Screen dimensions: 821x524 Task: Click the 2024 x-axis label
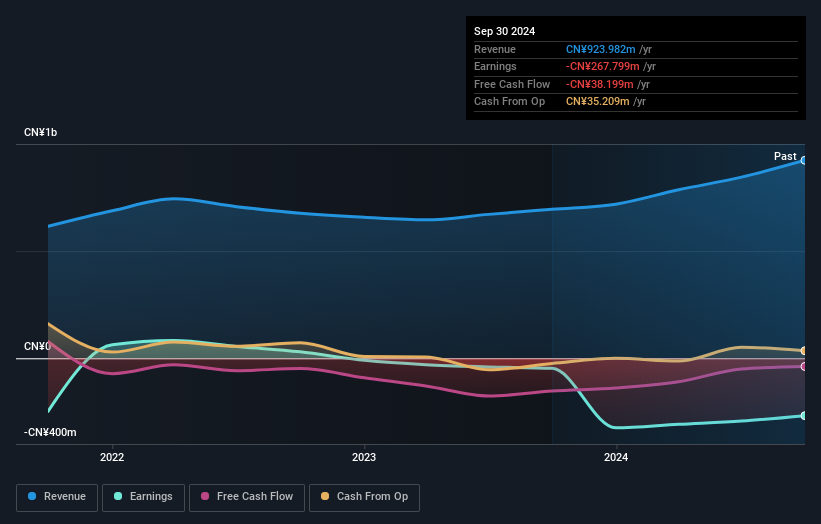coord(616,458)
